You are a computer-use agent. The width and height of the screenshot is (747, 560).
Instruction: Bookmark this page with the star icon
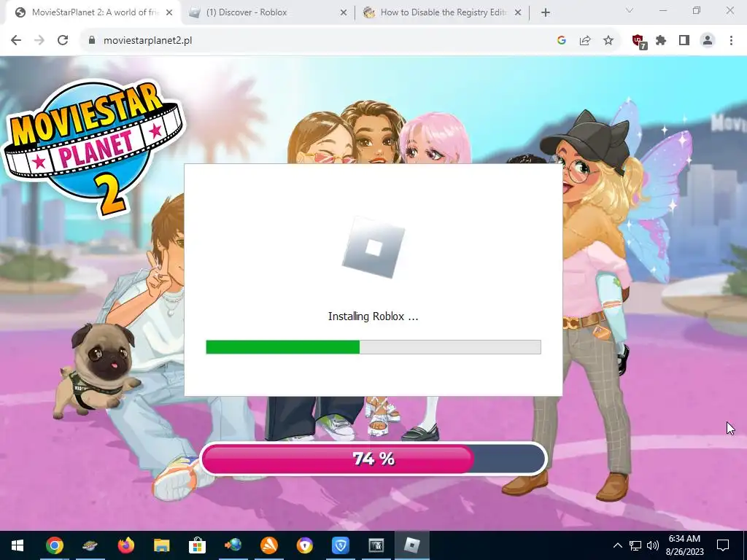tap(608, 41)
